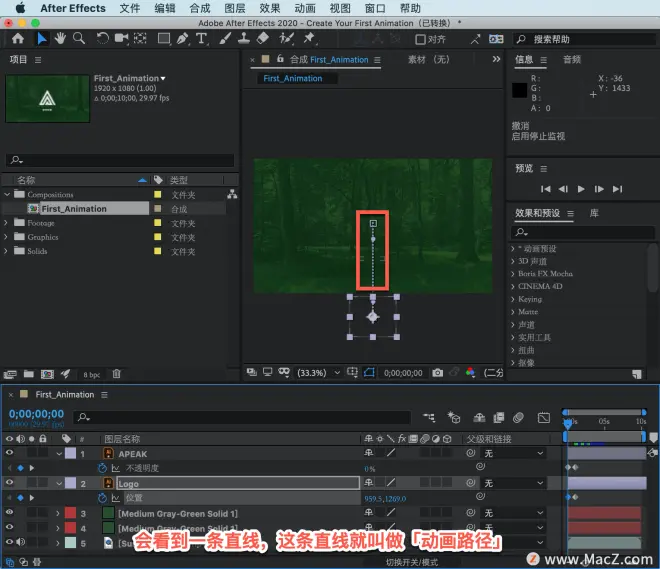The height and width of the screenshot is (569, 660).
Task: Expand the Graphics folder
Action: (6, 237)
